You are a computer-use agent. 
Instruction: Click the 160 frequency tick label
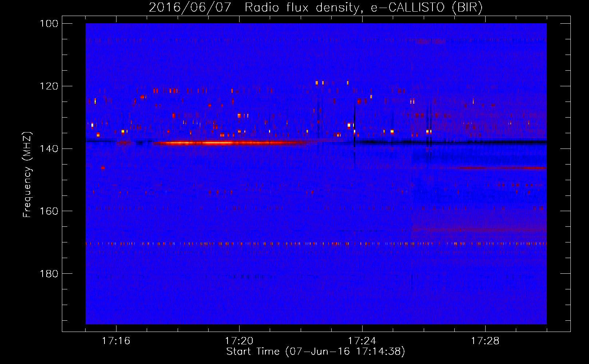[x=49, y=211]
